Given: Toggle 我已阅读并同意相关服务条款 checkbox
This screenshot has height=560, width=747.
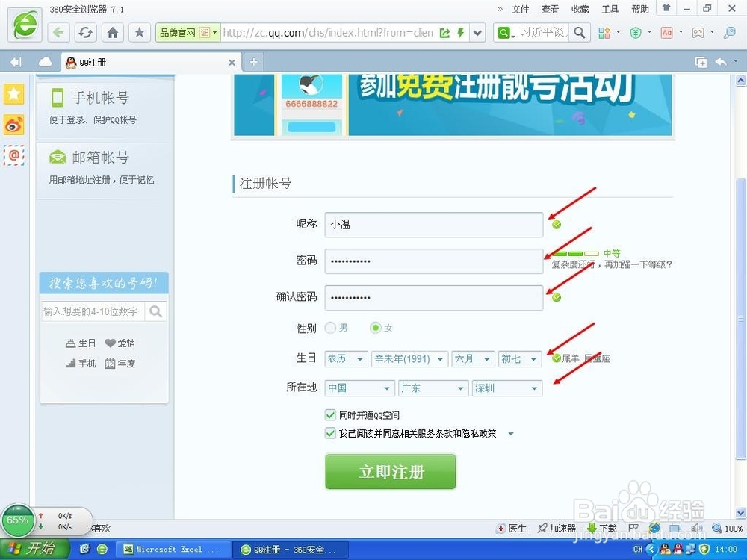Looking at the screenshot, I should click(330, 433).
